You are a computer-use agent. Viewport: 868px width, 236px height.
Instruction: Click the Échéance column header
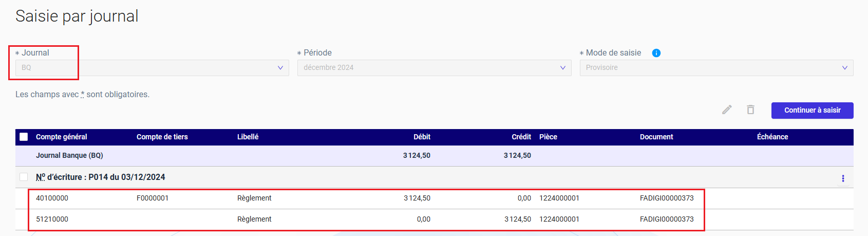coord(772,137)
